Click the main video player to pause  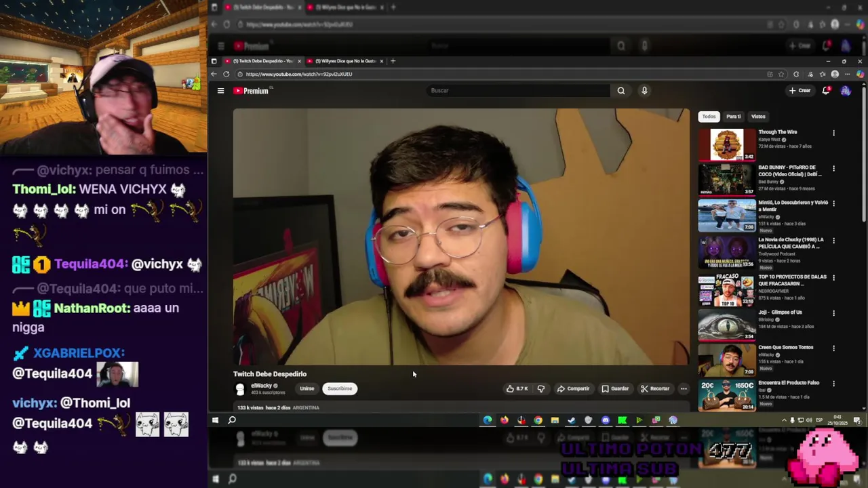tap(461, 237)
